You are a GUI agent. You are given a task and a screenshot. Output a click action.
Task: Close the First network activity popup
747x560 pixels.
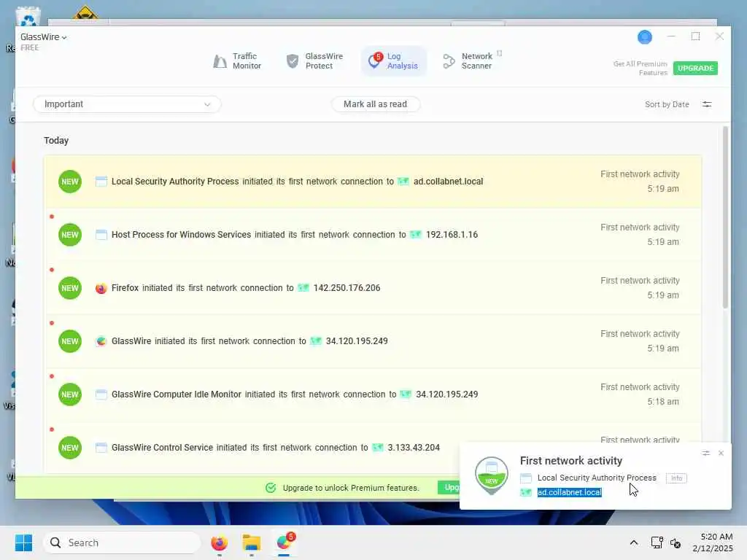[x=721, y=454]
